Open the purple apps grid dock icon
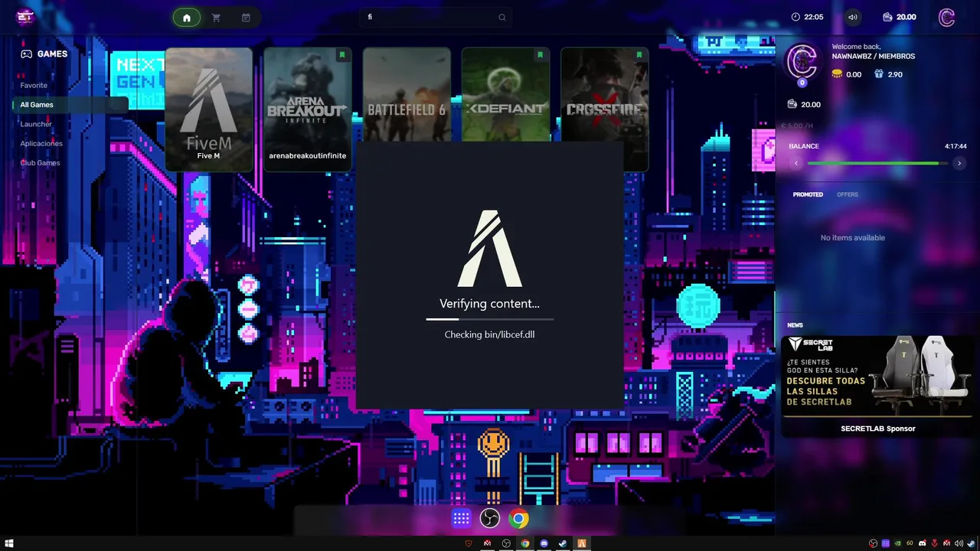 [461, 519]
